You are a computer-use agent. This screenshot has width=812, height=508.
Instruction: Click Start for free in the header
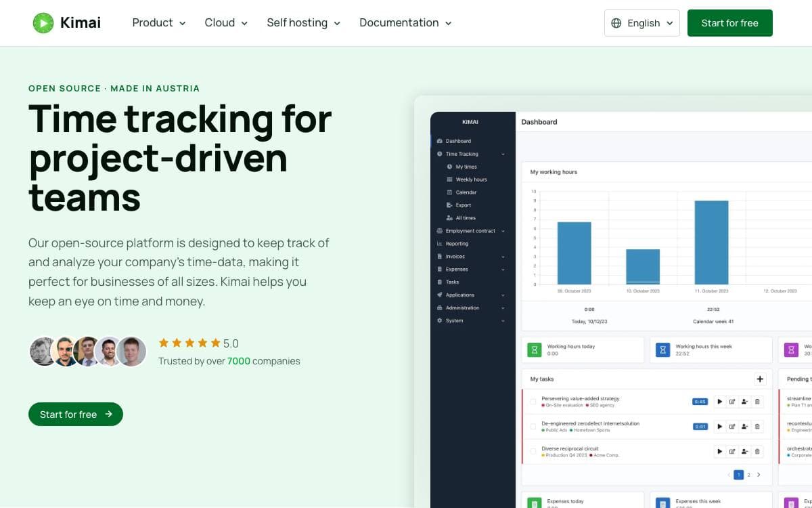[729, 23]
